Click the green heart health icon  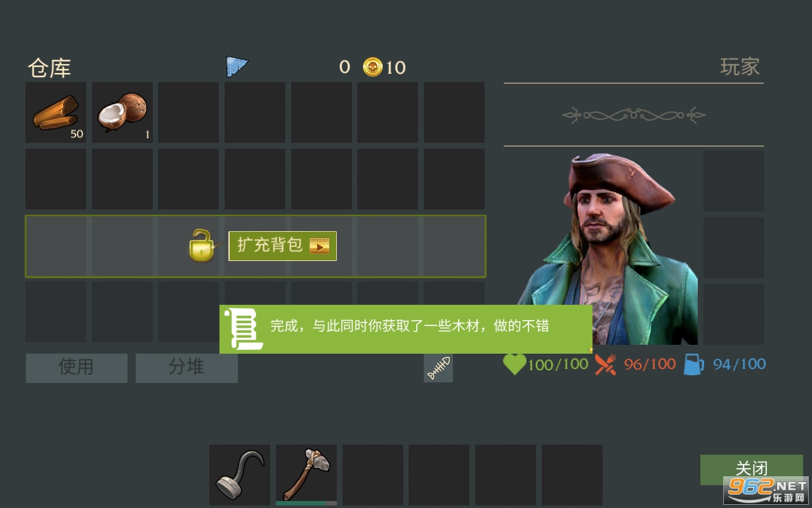[514, 364]
